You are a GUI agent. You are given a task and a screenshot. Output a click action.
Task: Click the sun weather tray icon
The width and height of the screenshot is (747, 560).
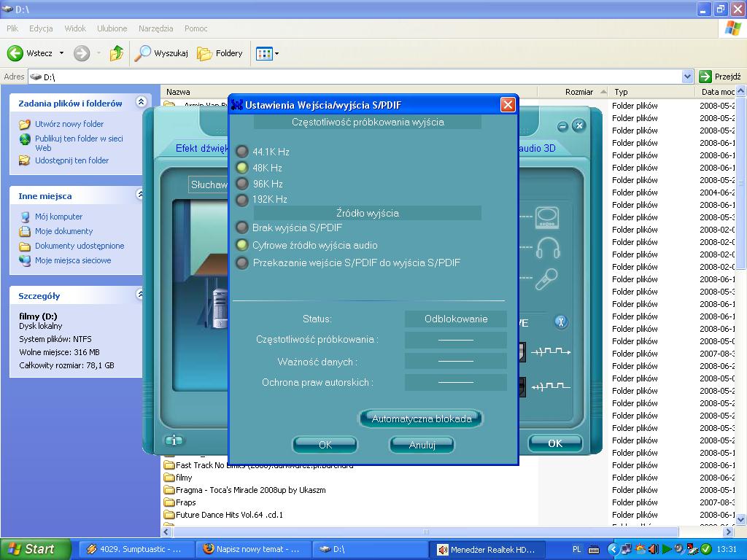pos(640,549)
